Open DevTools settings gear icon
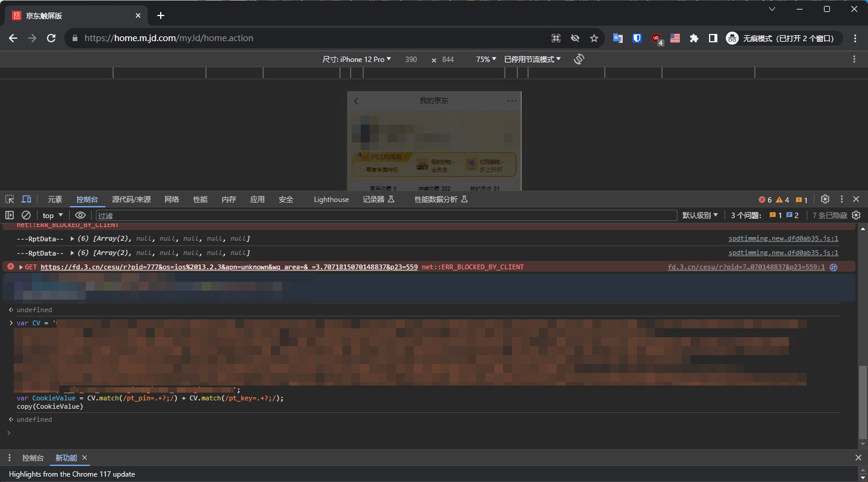868x482 pixels. [825, 199]
